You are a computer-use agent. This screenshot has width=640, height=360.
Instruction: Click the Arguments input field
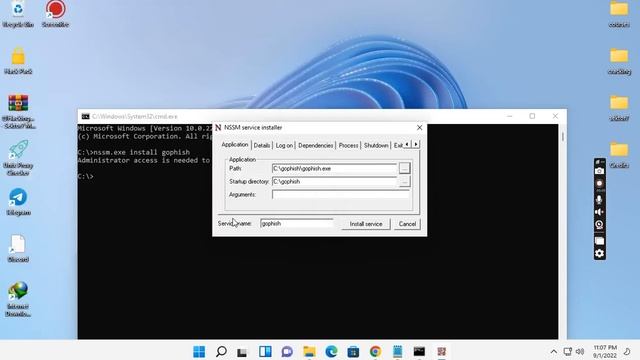341,194
